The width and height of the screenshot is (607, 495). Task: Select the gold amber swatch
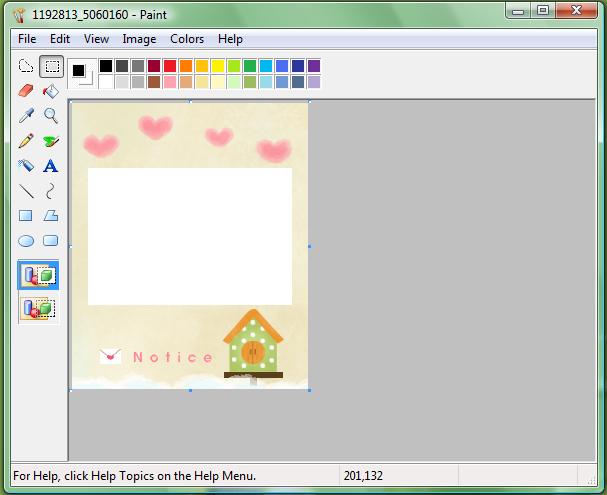[202, 66]
